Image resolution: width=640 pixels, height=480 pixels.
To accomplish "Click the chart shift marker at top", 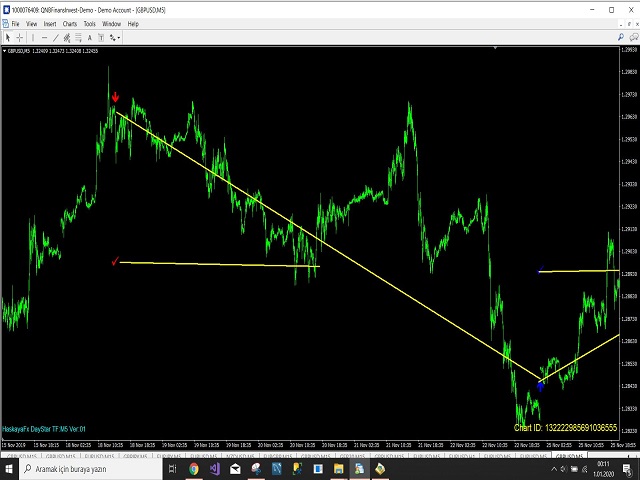I will click(495, 48).
